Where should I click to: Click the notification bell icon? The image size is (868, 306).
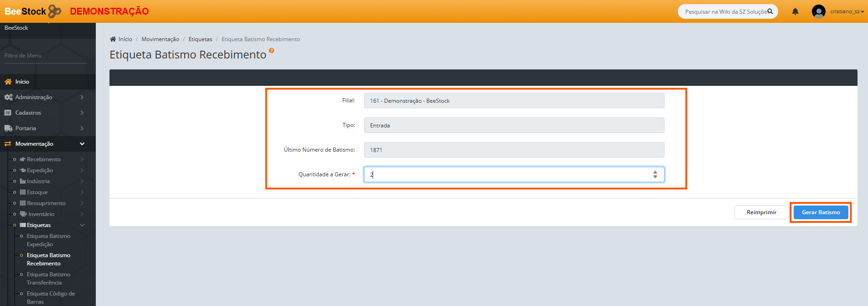[x=795, y=11]
